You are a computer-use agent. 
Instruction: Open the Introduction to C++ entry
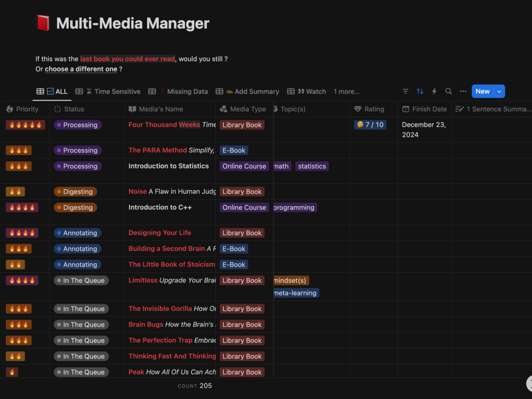(160, 207)
